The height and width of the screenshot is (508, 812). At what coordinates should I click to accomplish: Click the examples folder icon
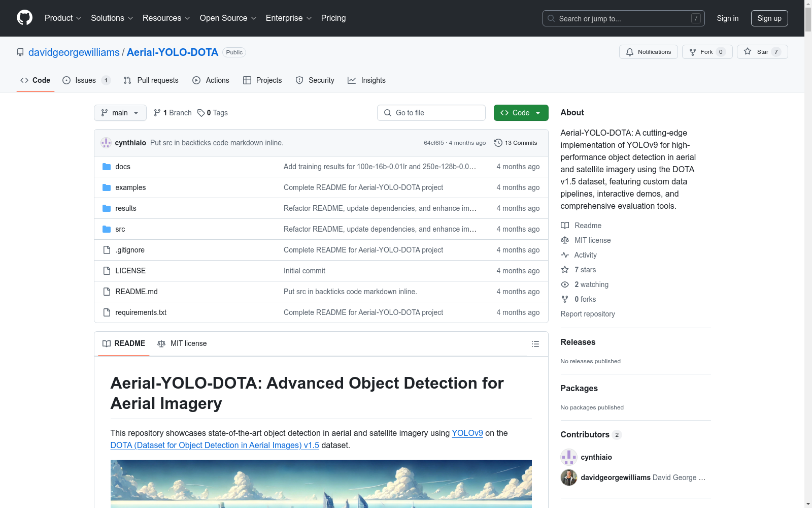(x=107, y=187)
